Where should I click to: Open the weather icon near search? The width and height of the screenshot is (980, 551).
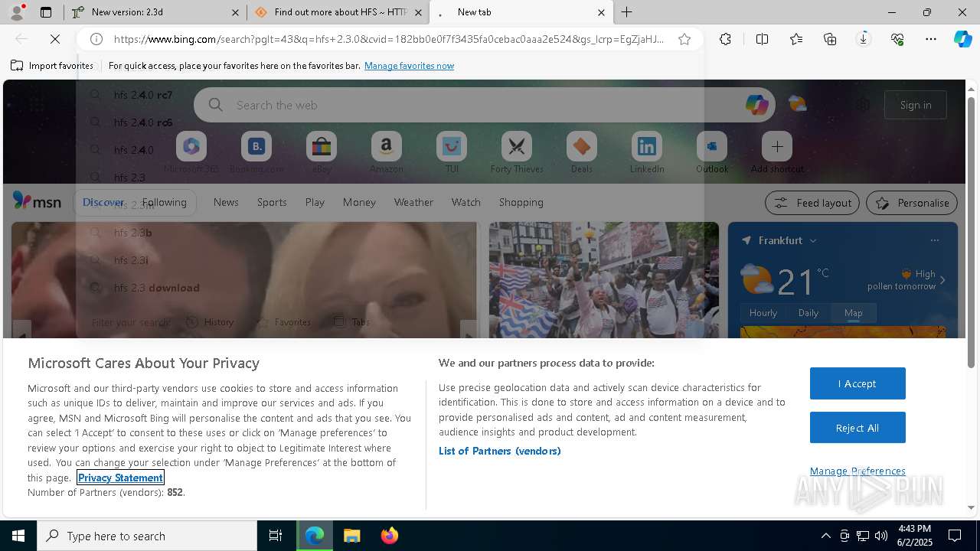pyautogui.click(x=798, y=104)
